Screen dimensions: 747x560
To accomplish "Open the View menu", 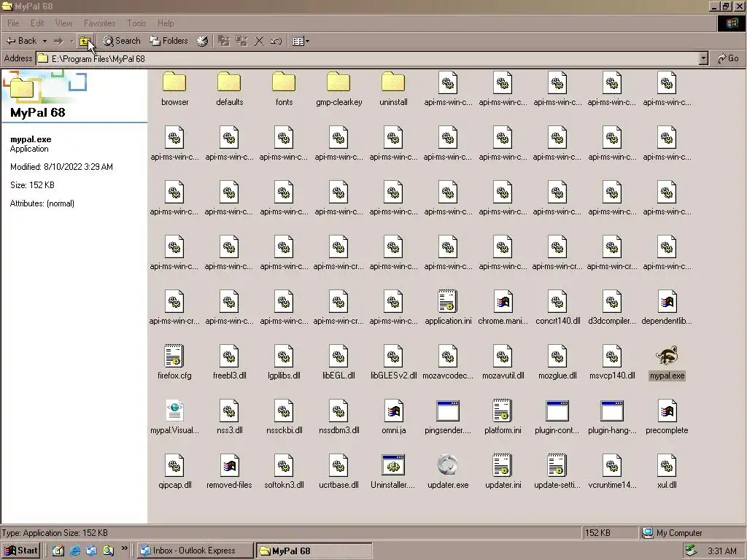I will (63, 23).
